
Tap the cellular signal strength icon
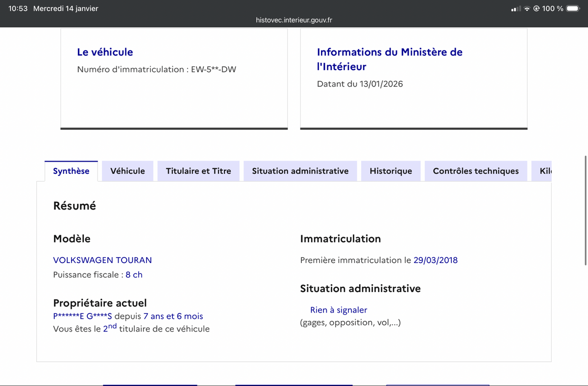click(x=516, y=9)
